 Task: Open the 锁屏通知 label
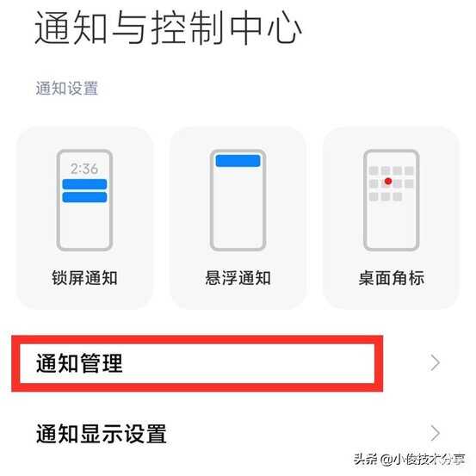point(84,277)
